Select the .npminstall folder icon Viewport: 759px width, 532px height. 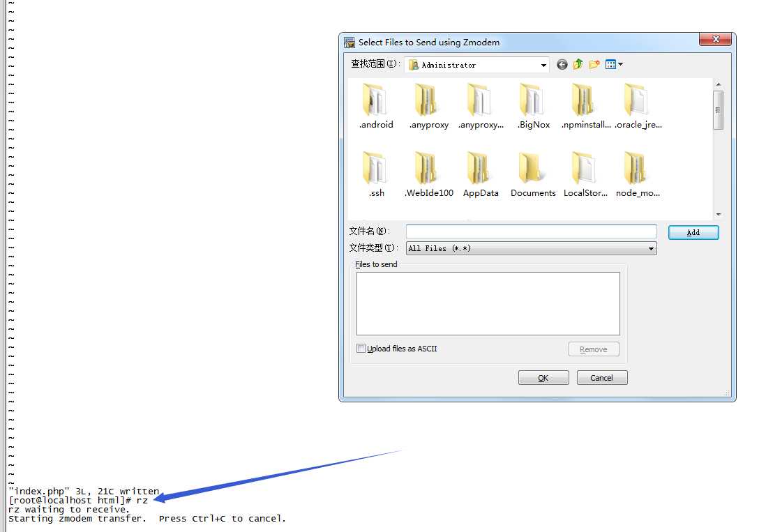coord(583,100)
